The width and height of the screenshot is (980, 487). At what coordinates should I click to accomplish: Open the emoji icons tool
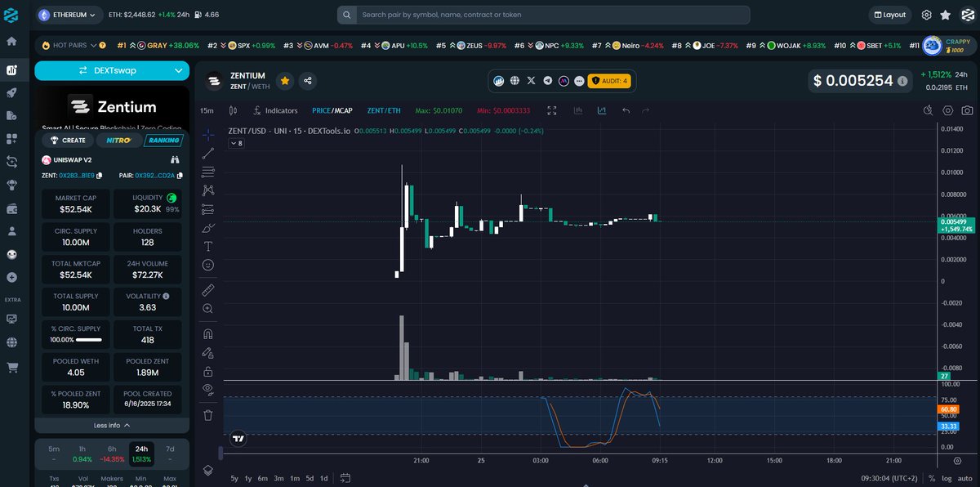point(208,265)
